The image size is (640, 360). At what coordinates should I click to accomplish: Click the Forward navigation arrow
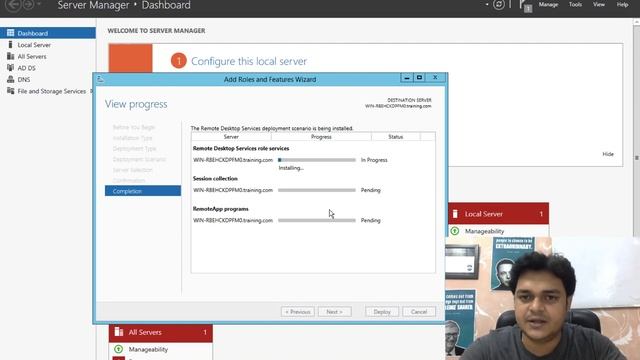[28, 4]
